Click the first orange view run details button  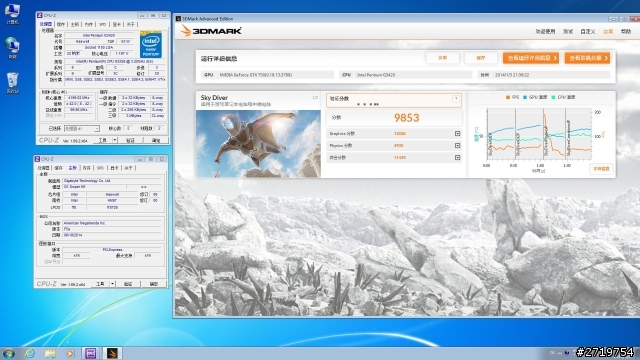pos(531,58)
